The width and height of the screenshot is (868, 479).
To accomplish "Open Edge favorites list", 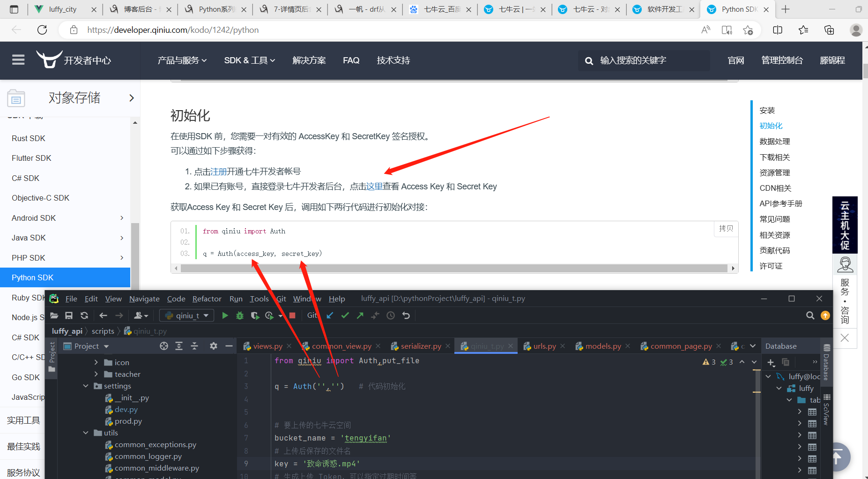I will 803,30.
